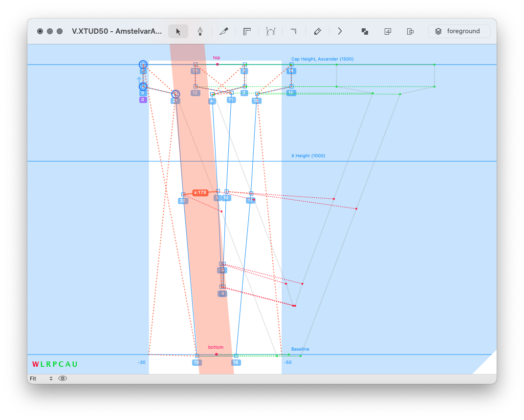The image size is (524, 420).
Task: Choose the knife slice tool
Action: (x=224, y=31)
